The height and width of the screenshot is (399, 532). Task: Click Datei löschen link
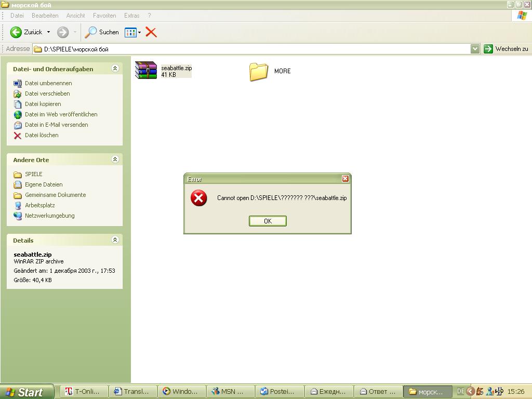click(x=42, y=135)
